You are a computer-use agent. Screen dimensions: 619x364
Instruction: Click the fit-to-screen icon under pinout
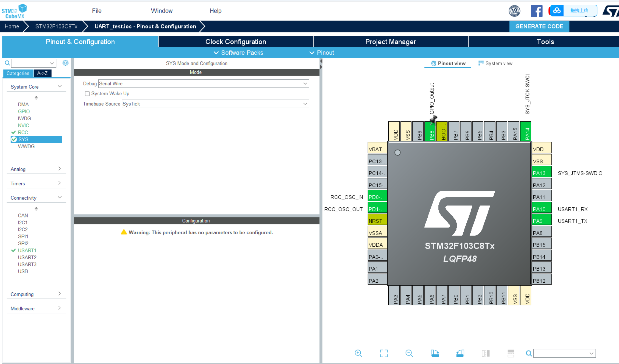(x=384, y=353)
